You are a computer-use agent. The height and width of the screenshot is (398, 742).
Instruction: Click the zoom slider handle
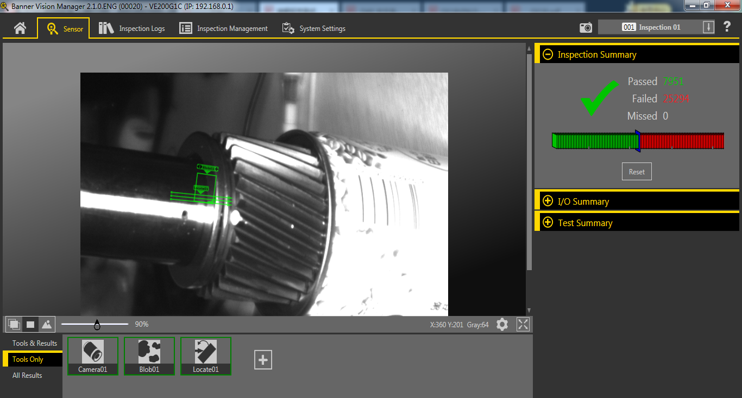point(97,325)
